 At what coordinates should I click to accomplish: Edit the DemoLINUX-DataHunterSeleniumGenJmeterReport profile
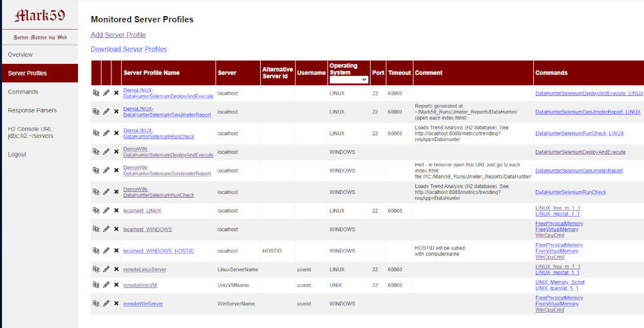(x=106, y=111)
